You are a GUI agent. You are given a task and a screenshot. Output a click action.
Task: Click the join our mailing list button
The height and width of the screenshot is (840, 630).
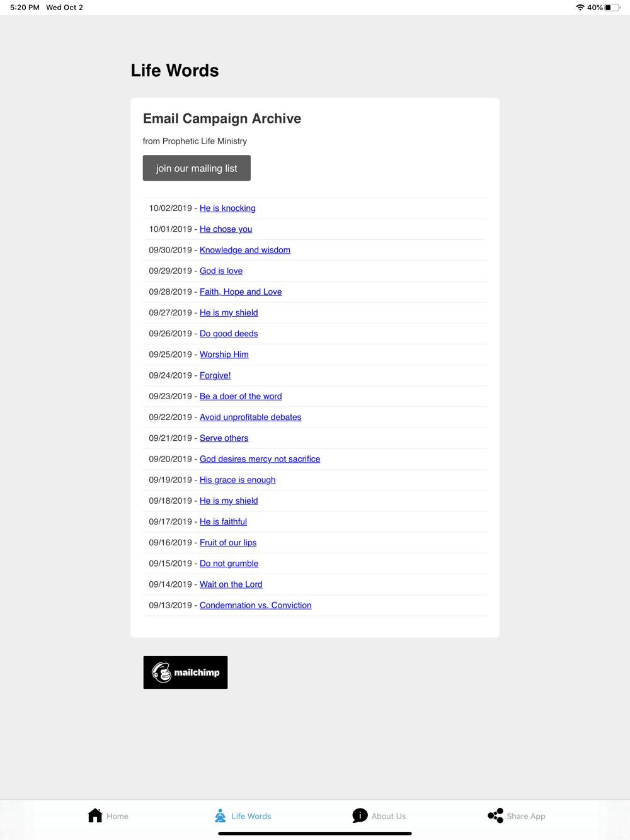click(197, 168)
